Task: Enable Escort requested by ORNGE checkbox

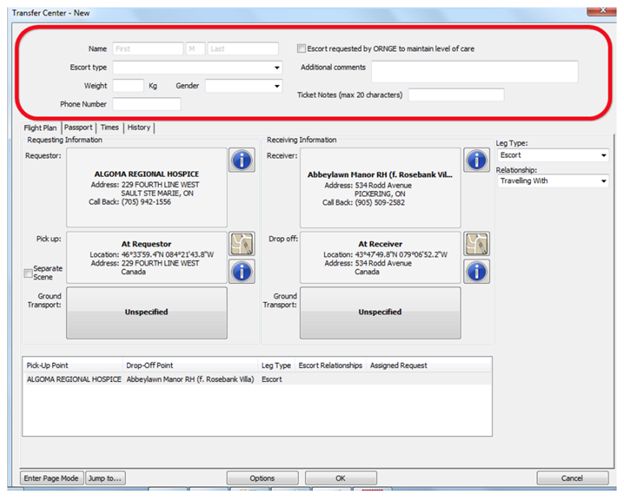Action: click(301, 49)
